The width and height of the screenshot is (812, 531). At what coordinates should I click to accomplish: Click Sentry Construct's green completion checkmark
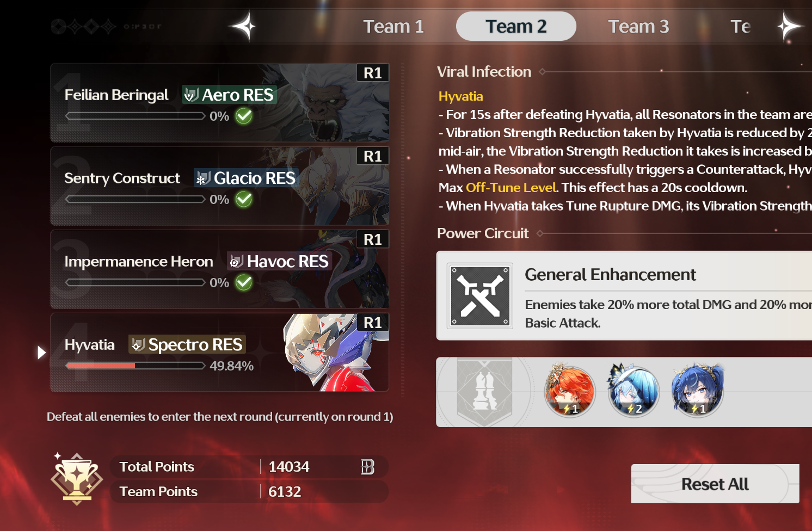pyautogui.click(x=244, y=199)
